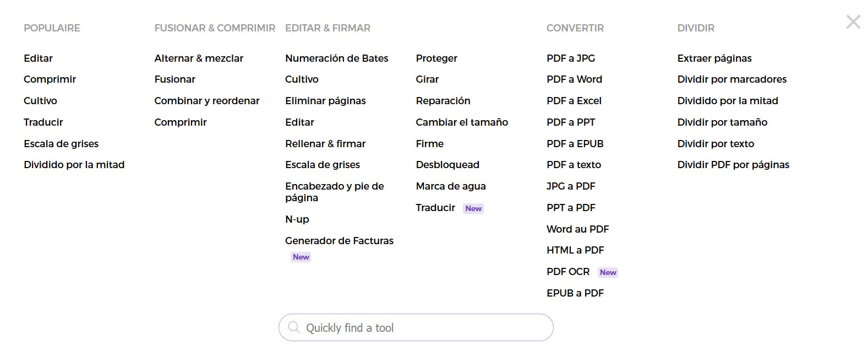The image size is (868, 350).
Task: Open Extraer páginas tool
Action: pos(714,58)
